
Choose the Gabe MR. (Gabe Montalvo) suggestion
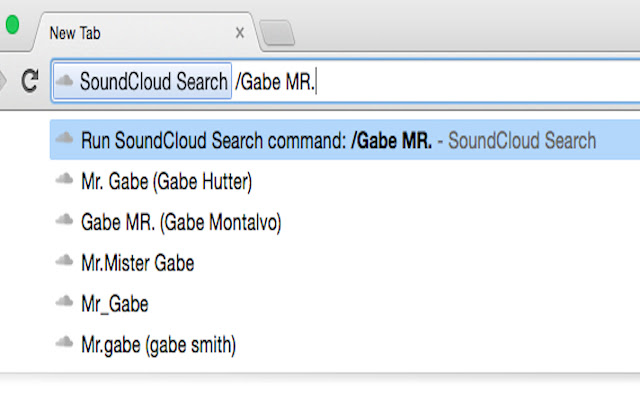(181, 222)
